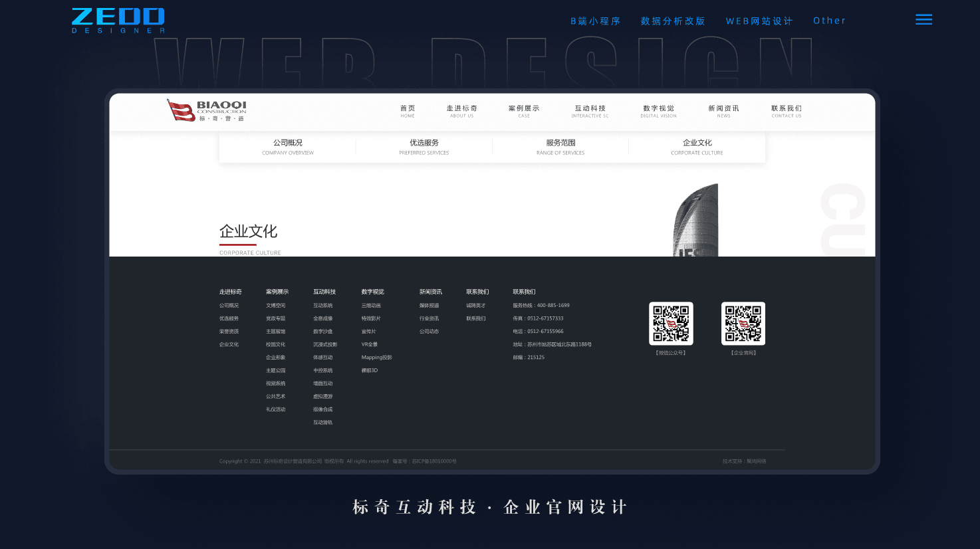Open the hamburger menu icon
Screen dimensions: 980x549
pos(923,19)
